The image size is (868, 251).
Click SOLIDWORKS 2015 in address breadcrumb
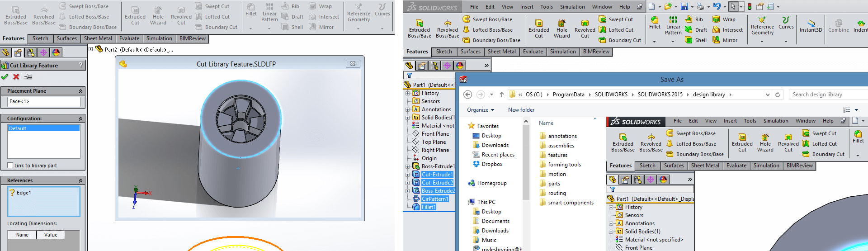tap(660, 95)
